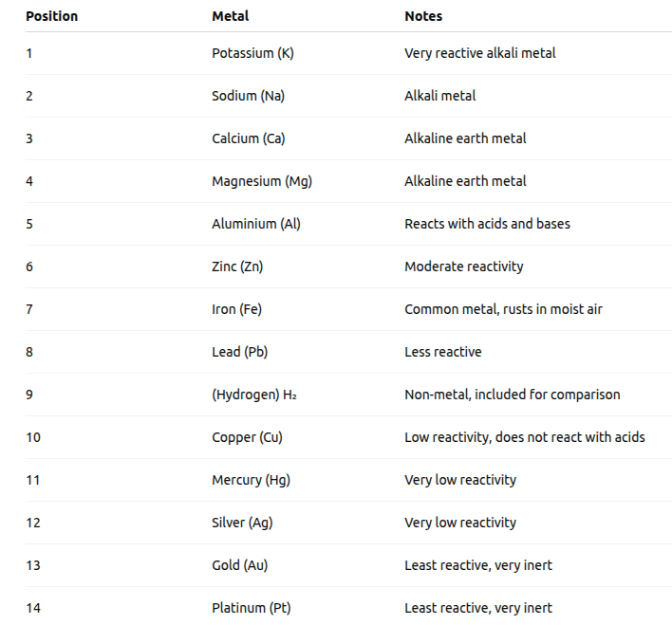Click 'Reacts with acids and bases' note
Viewport: 672px width, 625px height.
click(487, 224)
